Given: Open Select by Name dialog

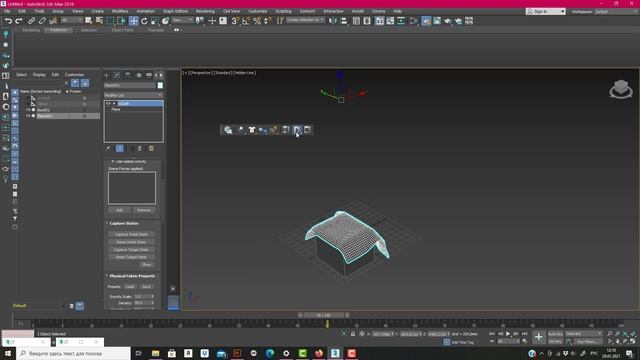Looking at the screenshot, I should [x=99, y=21].
